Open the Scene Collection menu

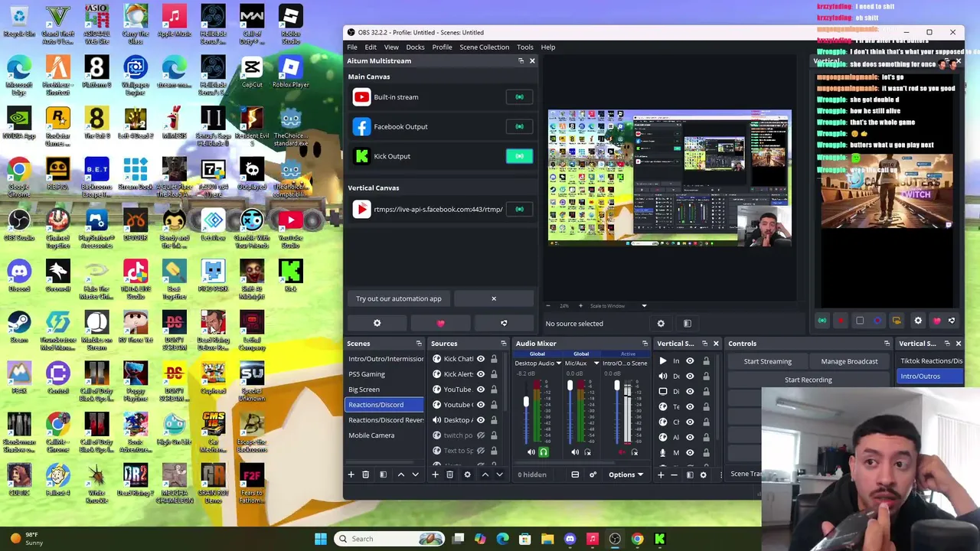tap(484, 47)
